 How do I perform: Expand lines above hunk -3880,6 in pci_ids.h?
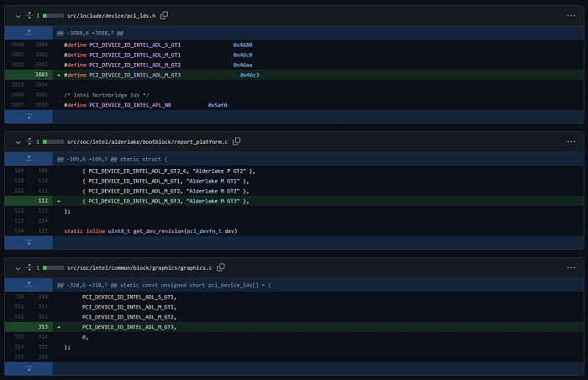[x=29, y=33]
